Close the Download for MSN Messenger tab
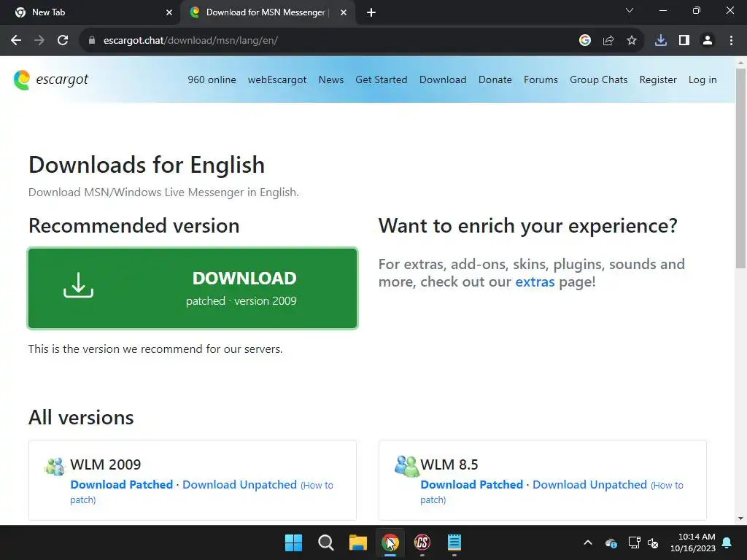747x560 pixels. pos(344,12)
